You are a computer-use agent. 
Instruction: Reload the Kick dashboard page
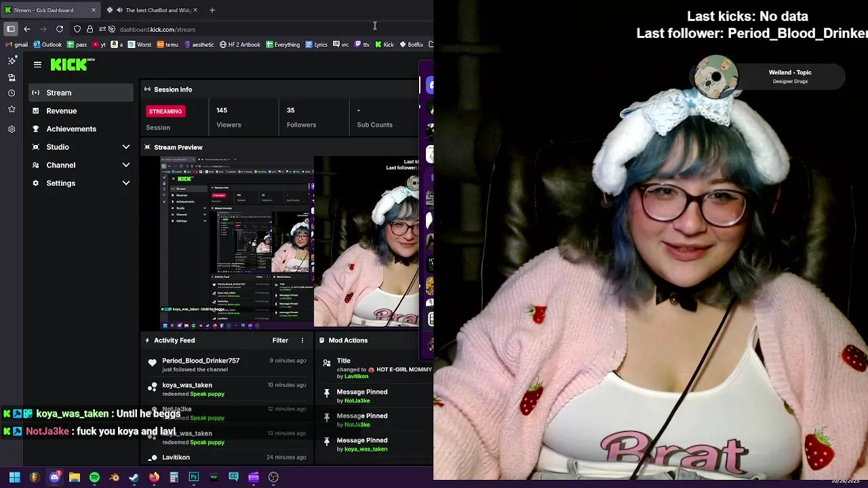[x=60, y=29]
